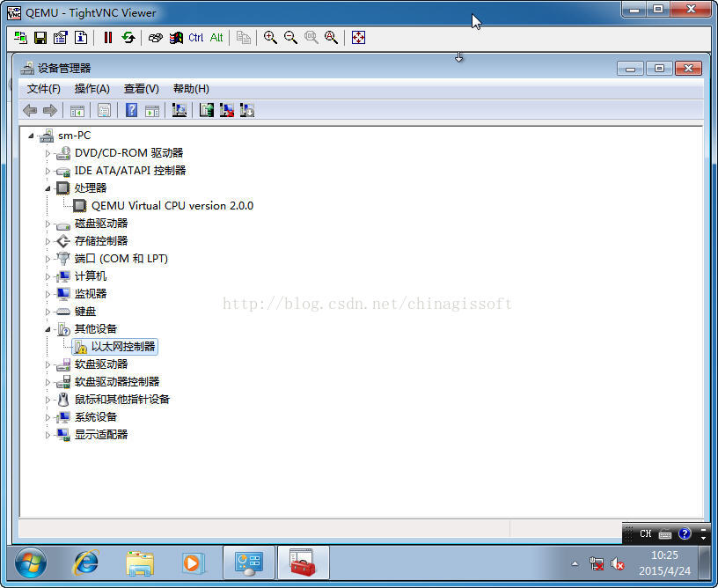This screenshot has height=588, width=718.
Task: Click the uninstall device toolbar icon
Action: click(227, 110)
